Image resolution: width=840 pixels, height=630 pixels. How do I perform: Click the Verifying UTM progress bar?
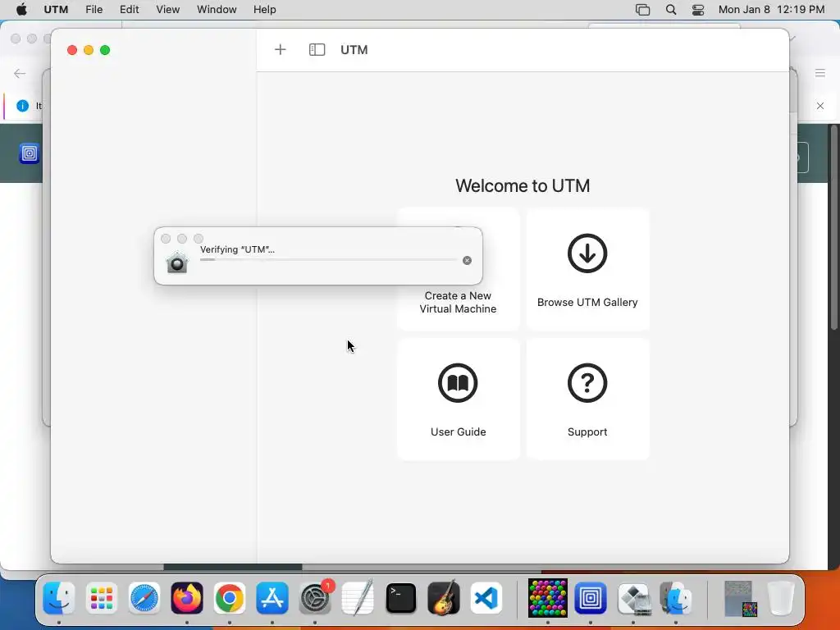coord(328,260)
